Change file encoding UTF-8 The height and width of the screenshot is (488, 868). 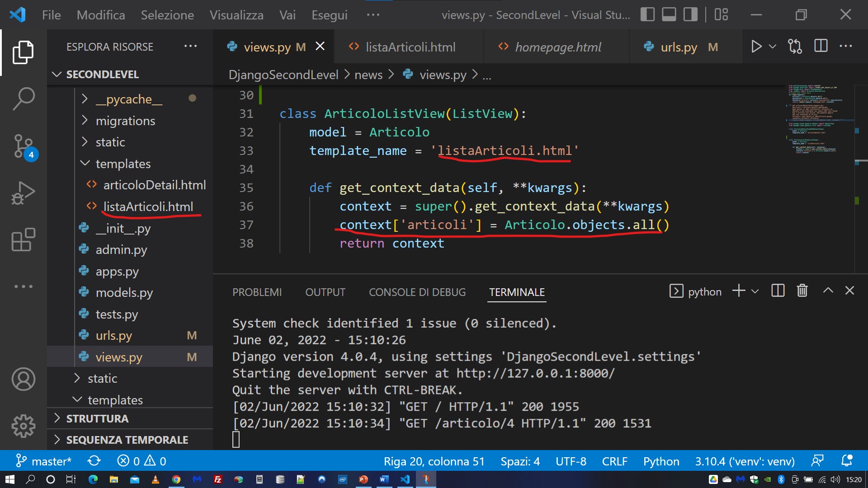point(571,461)
